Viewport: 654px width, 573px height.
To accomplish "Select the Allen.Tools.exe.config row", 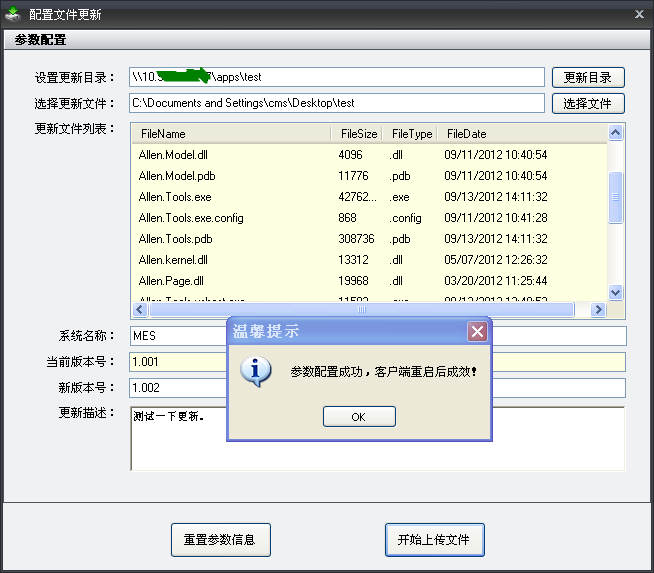I will 370,218.
